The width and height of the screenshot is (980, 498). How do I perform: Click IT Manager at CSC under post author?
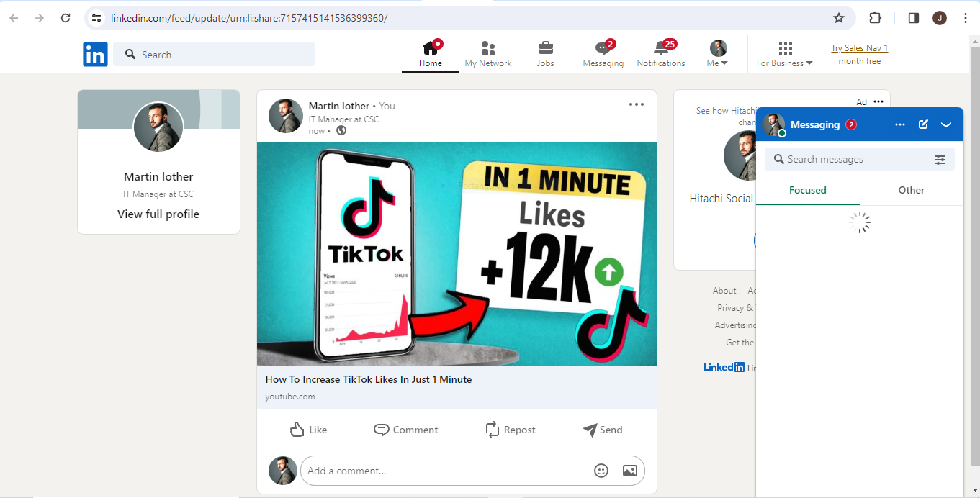click(x=343, y=119)
